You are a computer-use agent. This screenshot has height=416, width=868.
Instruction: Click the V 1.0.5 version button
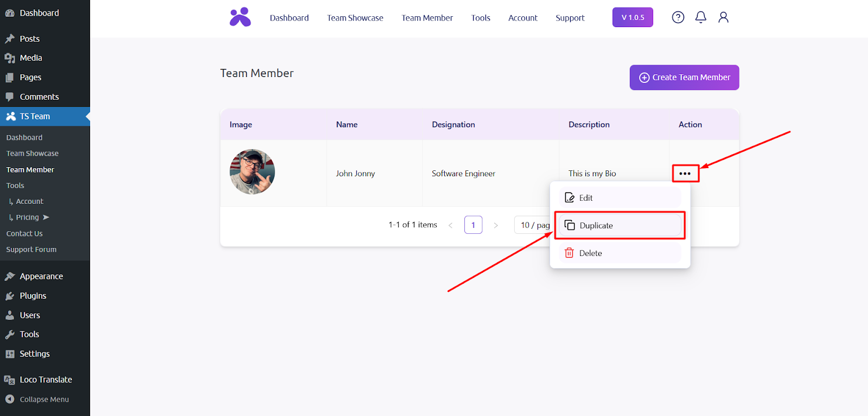633,17
